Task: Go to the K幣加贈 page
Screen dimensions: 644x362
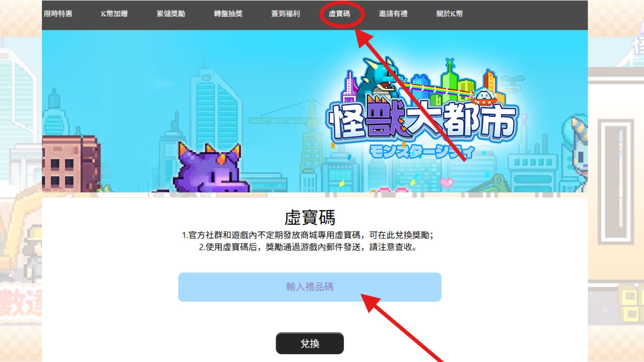Action: pos(114,14)
